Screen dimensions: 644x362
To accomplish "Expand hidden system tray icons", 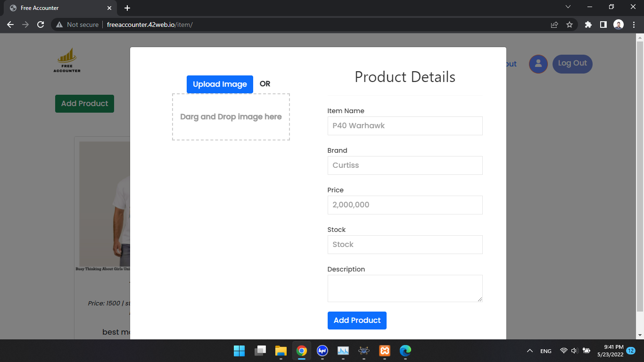I will coord(529,351).
